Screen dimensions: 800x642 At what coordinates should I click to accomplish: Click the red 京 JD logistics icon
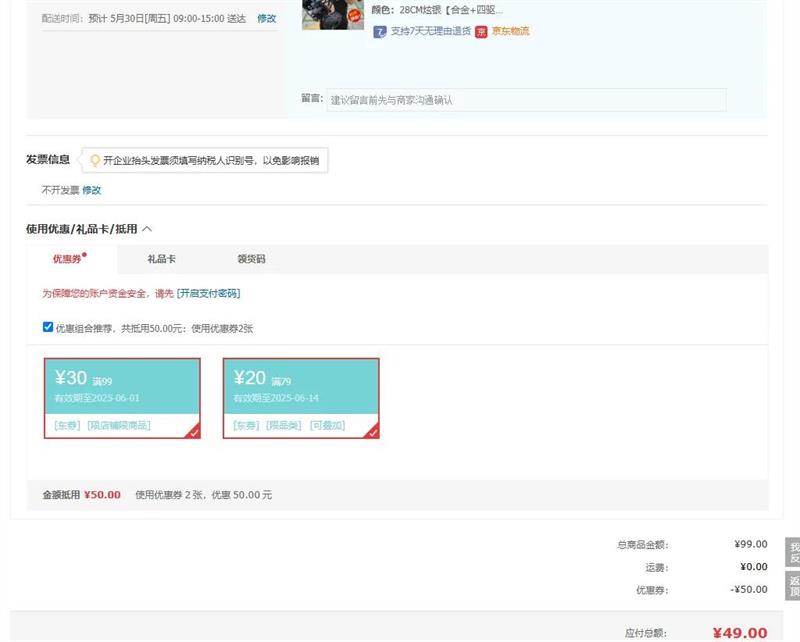pos(481,32)
